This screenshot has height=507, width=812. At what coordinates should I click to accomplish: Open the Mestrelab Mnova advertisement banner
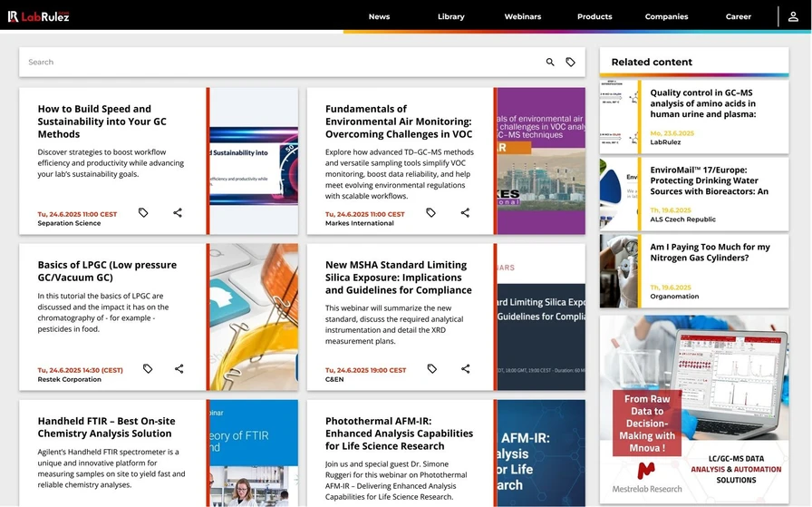[694, 410]
